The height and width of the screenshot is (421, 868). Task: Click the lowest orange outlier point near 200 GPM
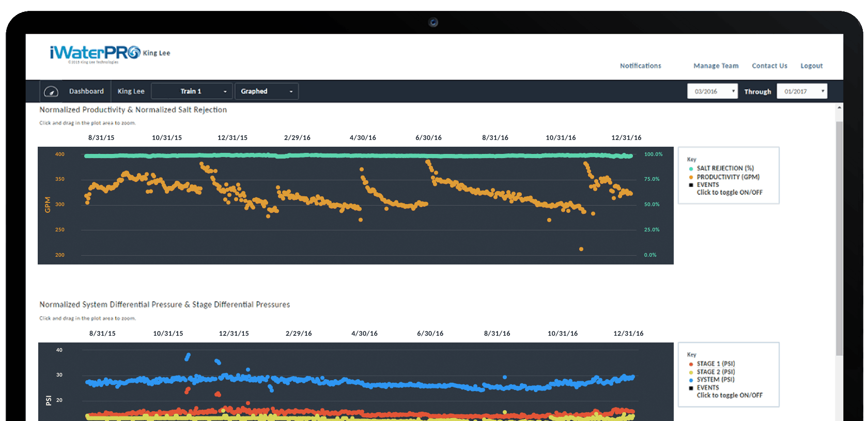click(581, 249)
